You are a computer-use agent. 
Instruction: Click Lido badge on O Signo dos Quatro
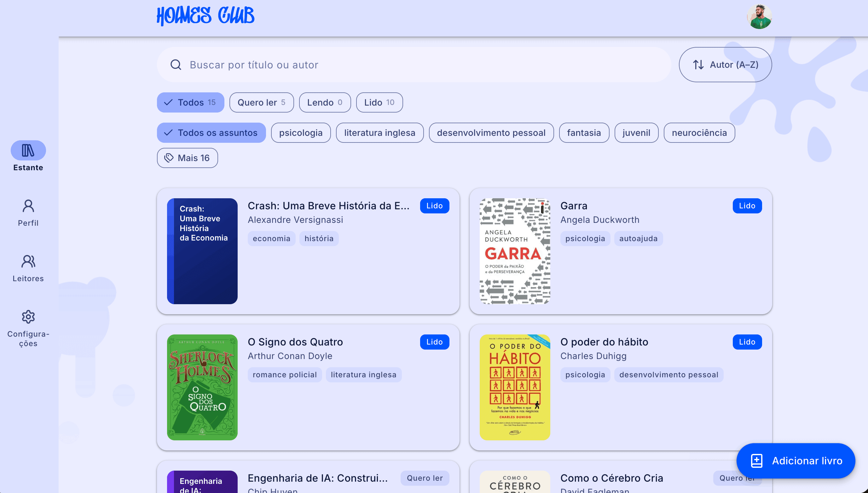click(435, 342)
